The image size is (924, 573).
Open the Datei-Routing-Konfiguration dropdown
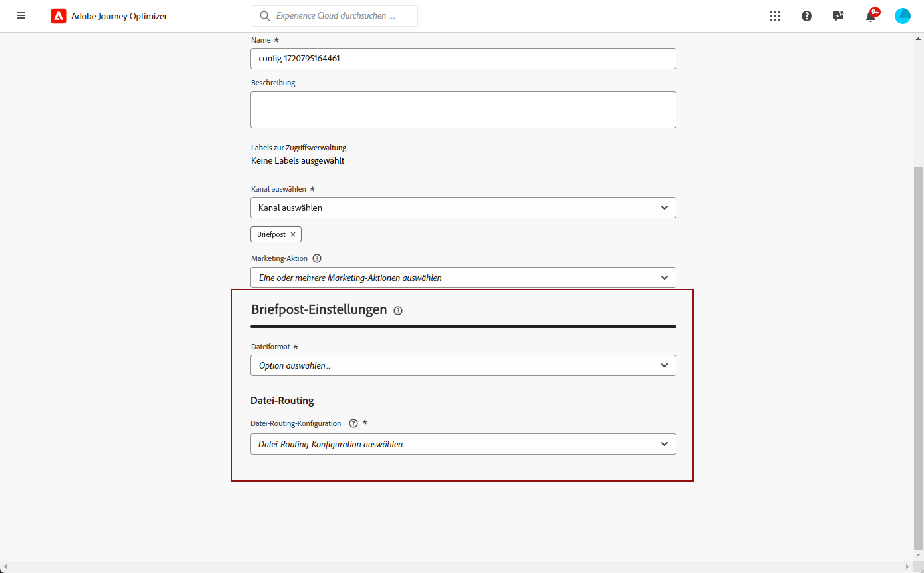463,444
